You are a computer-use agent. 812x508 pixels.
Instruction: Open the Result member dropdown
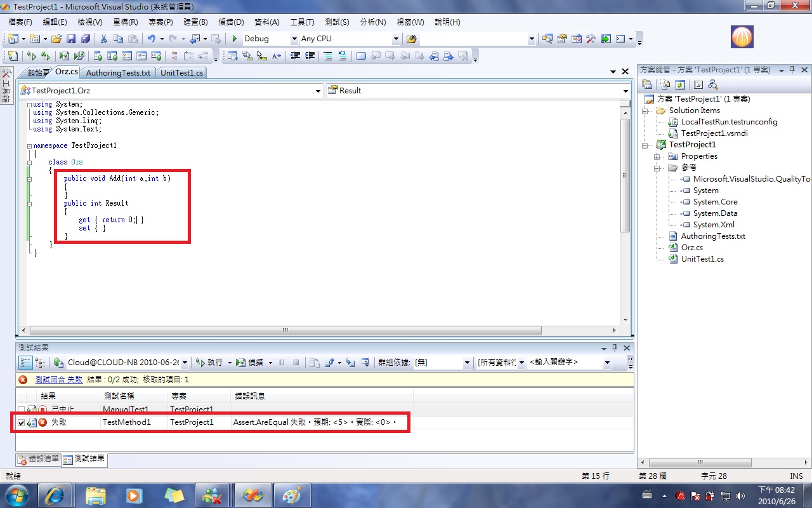(625, 91)
